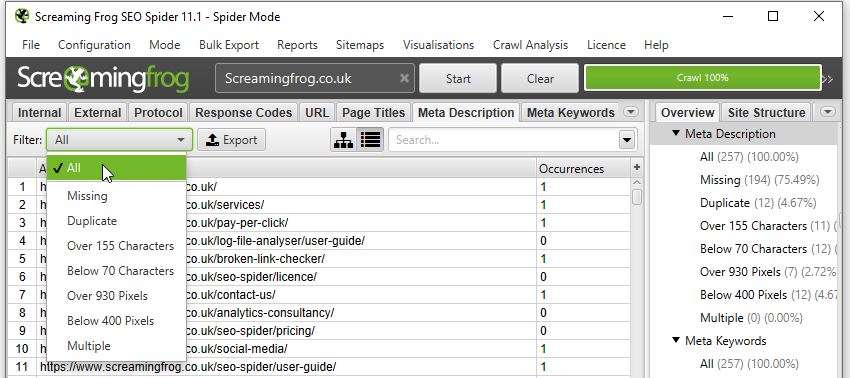Collapse the Meta Keywords tree section
The height and width of the screenshot is (378, 850).
coord(675,340)
